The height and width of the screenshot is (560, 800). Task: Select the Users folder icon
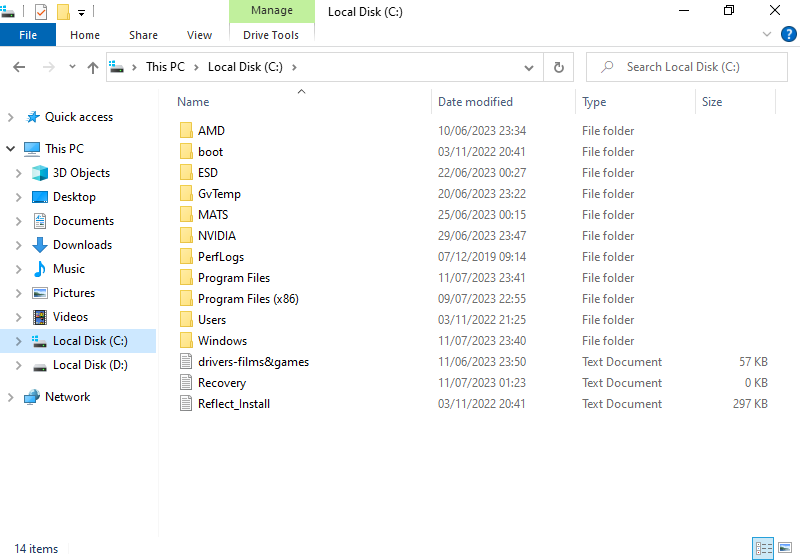pyautogui.click(x=186, y=319)
